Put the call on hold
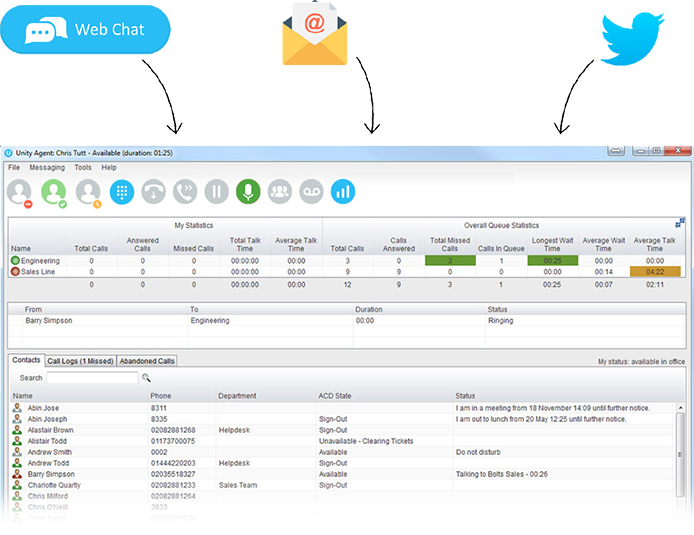The width and height of the screenshot is (694, 535). 216,190
